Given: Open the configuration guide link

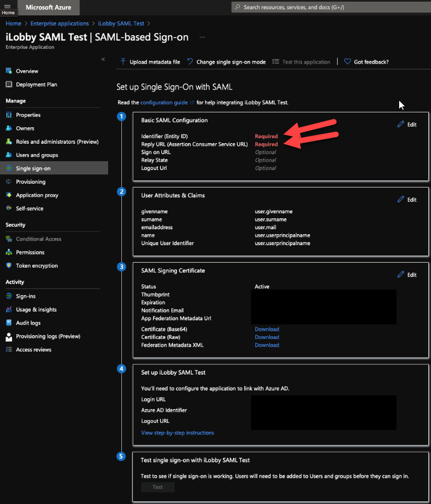Looking at the screenshot, I should [164, 103].
